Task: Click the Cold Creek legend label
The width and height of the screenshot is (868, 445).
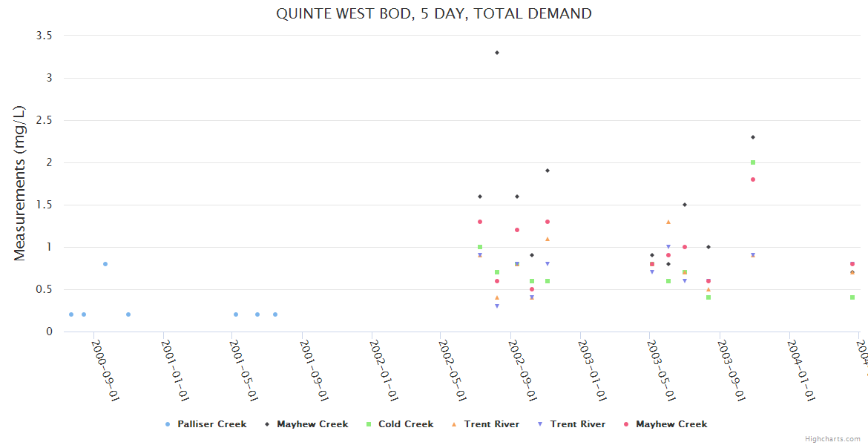Action: click(x=405, y=424)
